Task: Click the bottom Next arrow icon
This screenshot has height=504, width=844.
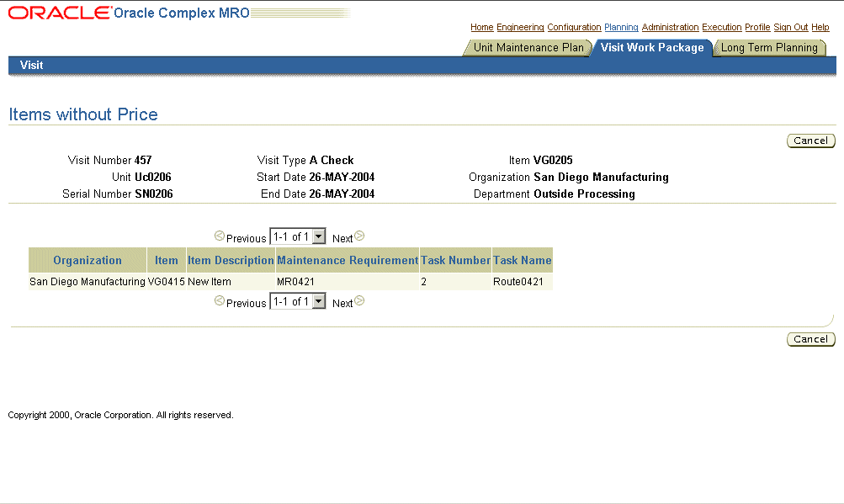Action: [359, 301]
